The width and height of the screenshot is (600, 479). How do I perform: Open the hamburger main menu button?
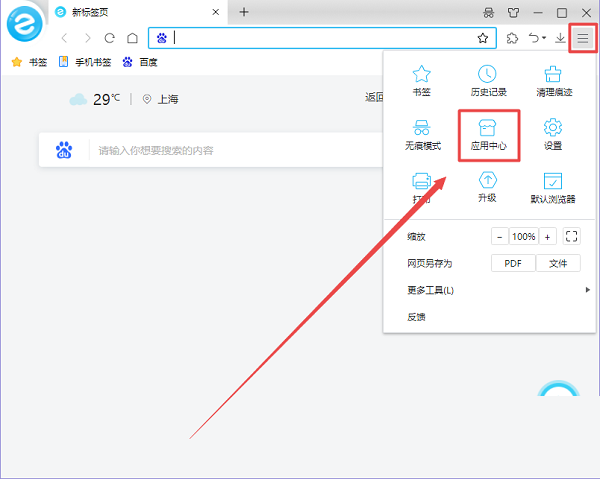click(x=582, y=38)
